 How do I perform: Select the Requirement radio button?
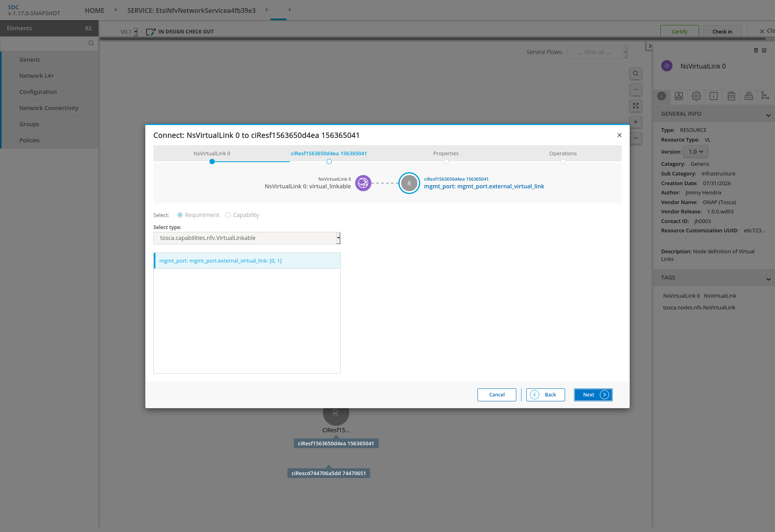(180, 215)
